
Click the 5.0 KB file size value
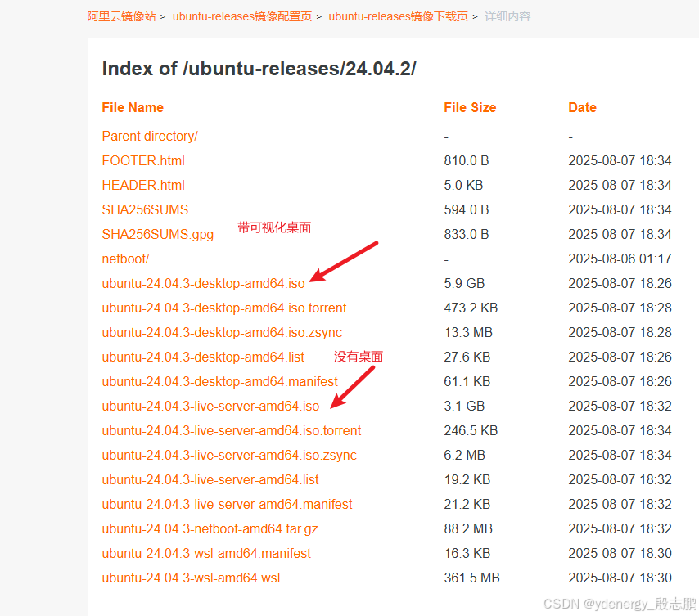463,185
